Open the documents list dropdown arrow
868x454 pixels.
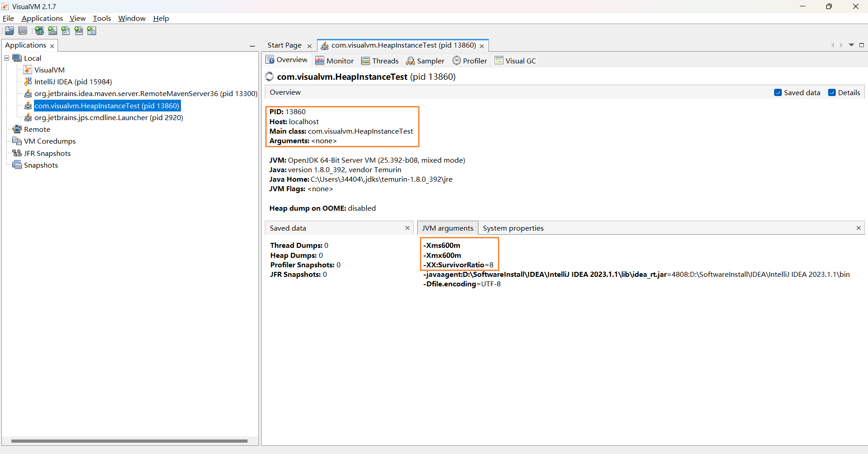851,45
